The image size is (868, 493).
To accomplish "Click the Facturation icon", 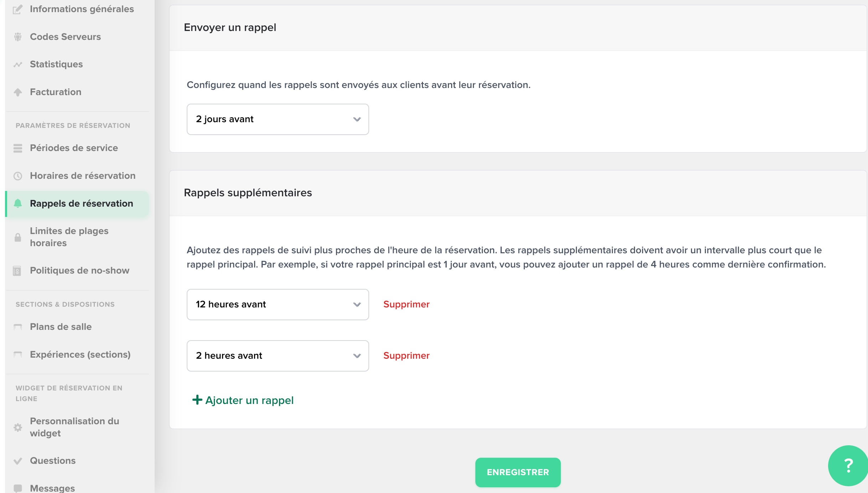I will 18,92.
